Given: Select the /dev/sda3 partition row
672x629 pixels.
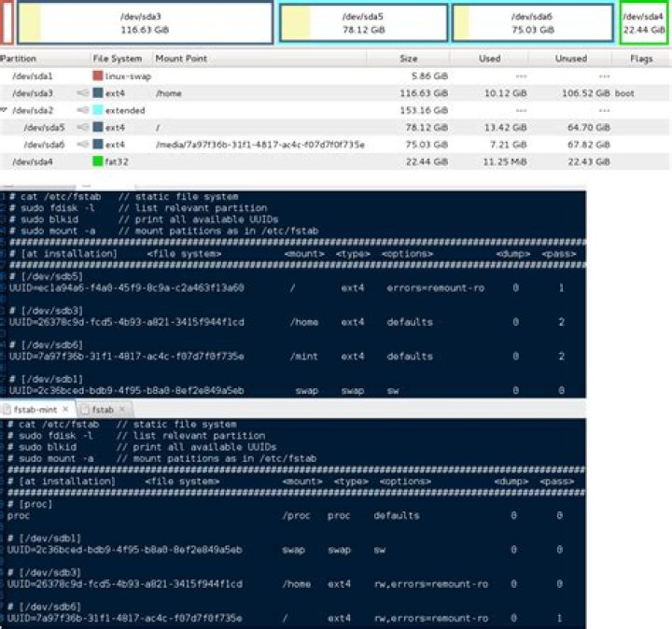Looking at the screenshot, I should pyautogui.click(x=334, y=93).
